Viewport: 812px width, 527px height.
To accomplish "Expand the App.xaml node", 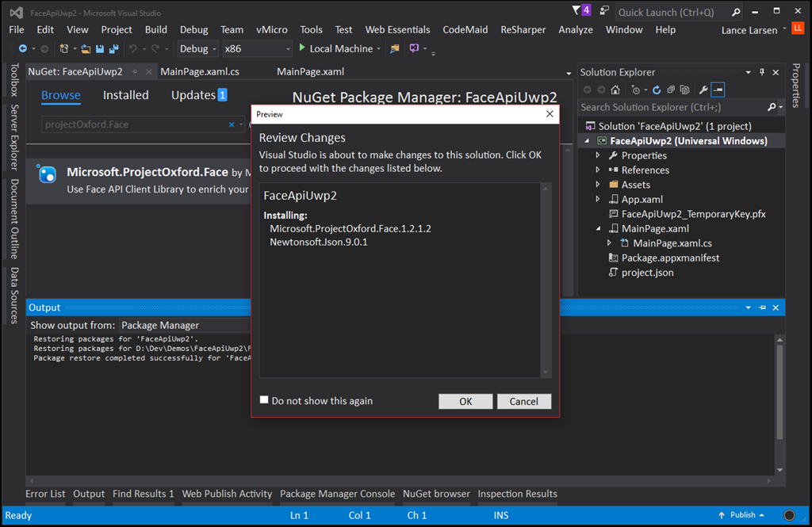I will tap(598, 199).
